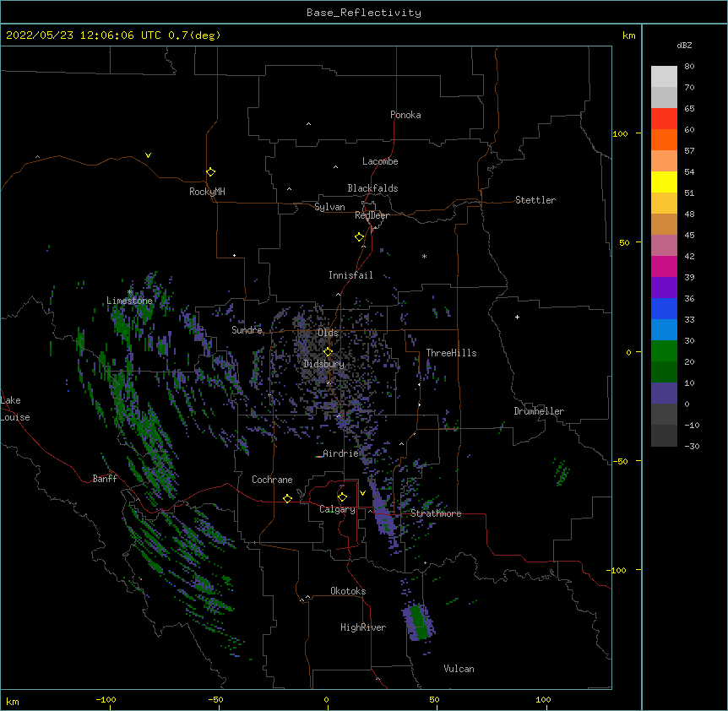
Task: Click the Airdrie city label
Action: coord(341,453)
